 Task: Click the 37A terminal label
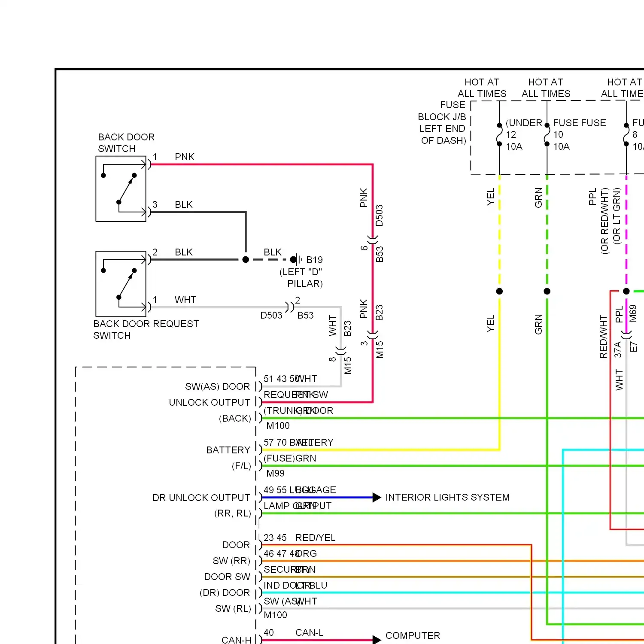click(618, 349)
